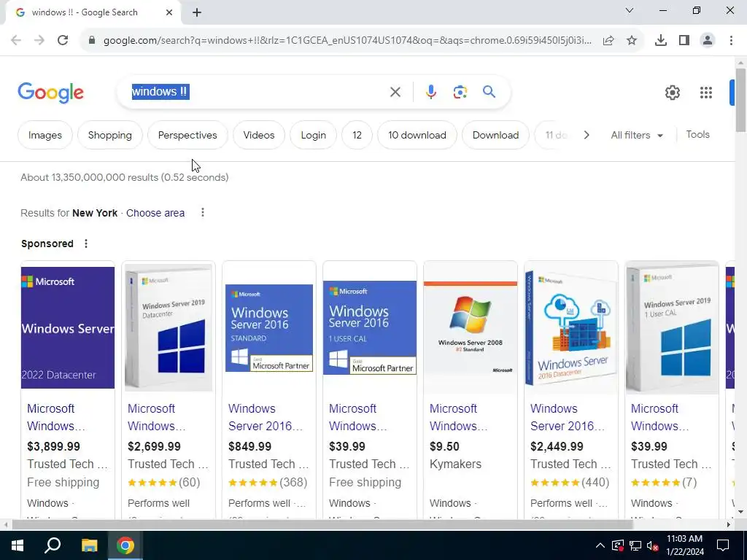
Task: Open the notifications center icon
Action: pos(723,545)
